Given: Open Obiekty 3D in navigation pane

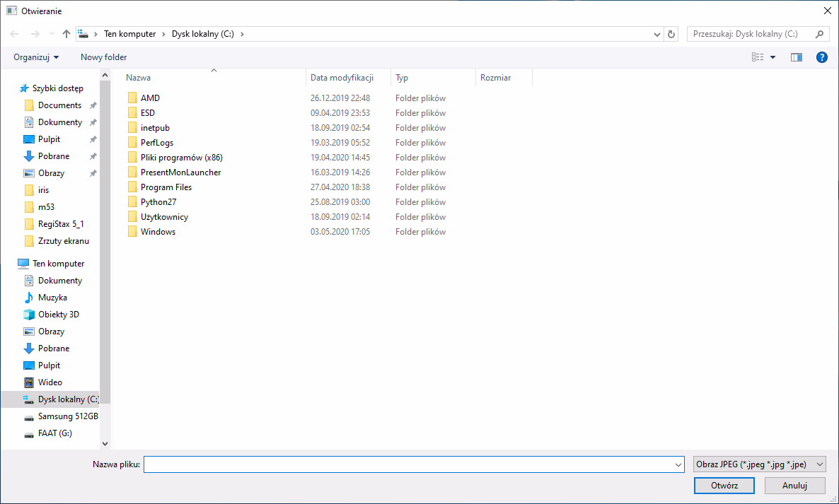Looking at the screenshot, I should pos(58,315).
